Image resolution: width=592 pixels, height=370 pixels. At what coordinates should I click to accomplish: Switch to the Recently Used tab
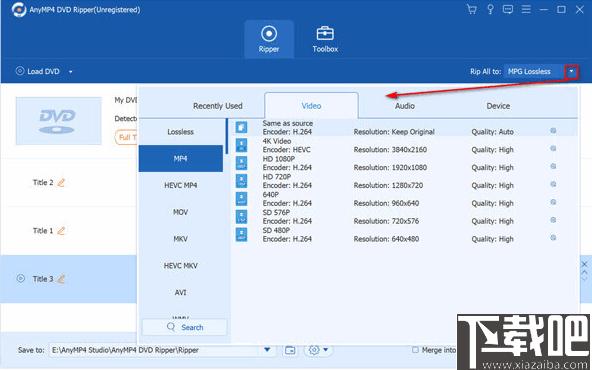[217, 106]
